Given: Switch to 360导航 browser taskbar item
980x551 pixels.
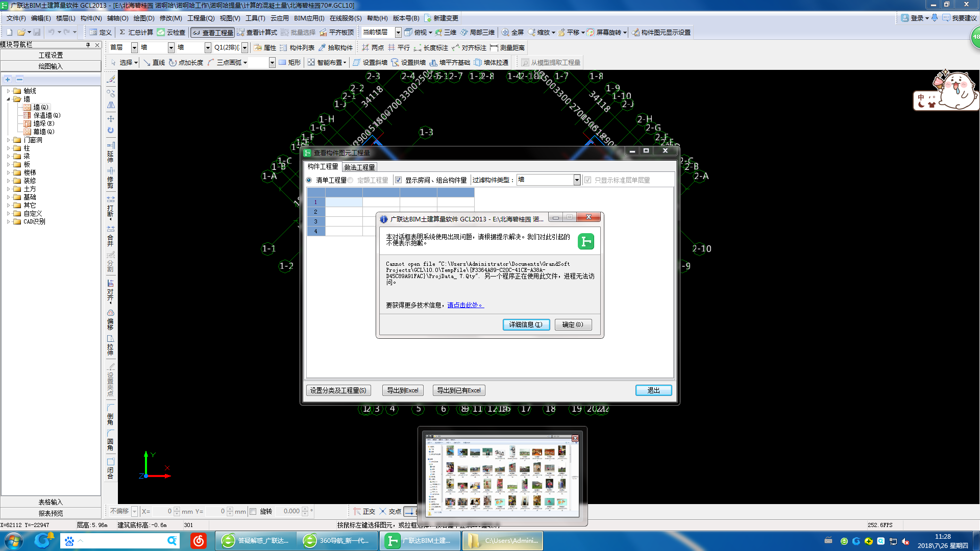Looking at the screenshot, I should pos(338,541).
